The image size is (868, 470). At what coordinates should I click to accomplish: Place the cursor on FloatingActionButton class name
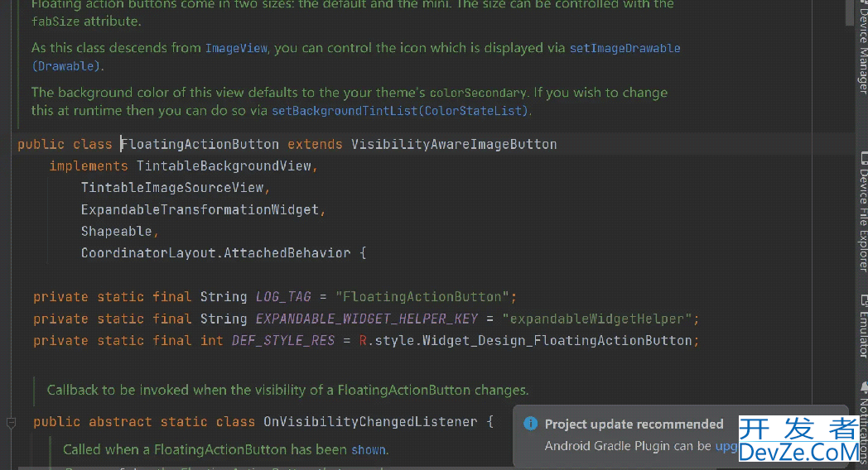(200, 144)
